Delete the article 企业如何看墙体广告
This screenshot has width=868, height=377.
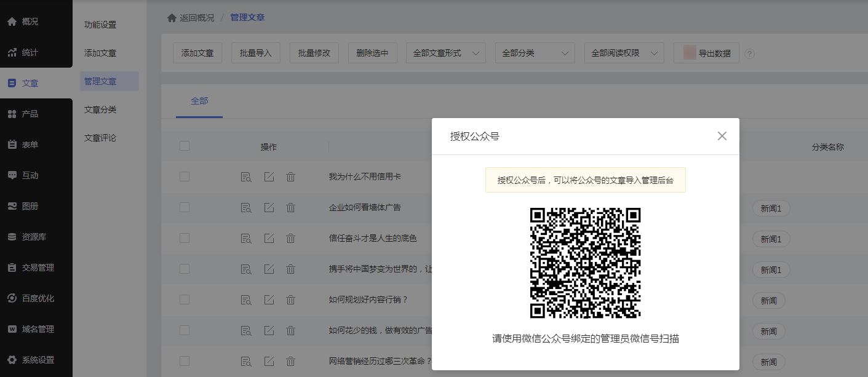point(291,208)
